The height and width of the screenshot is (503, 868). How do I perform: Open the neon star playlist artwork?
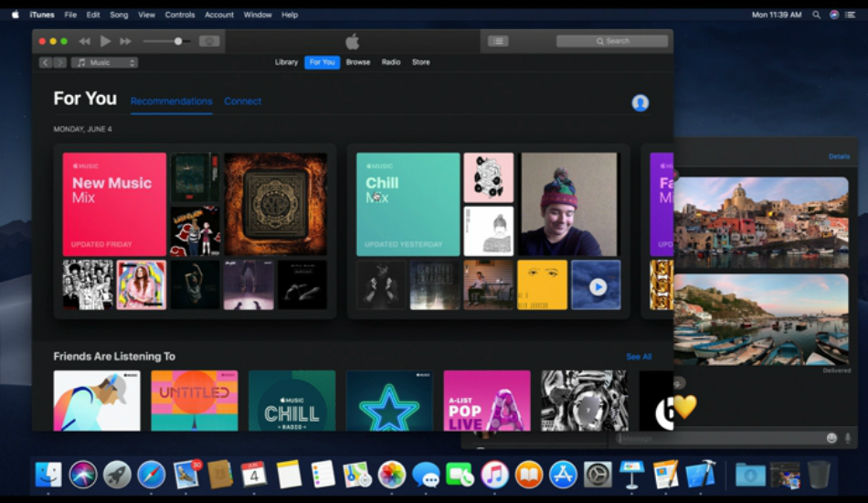[389, 401]
